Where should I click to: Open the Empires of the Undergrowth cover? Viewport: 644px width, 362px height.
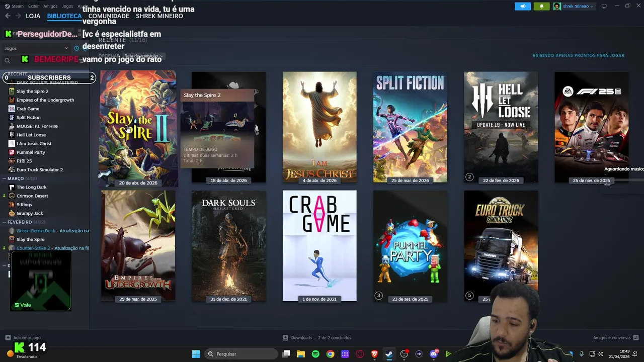point(138,246)
